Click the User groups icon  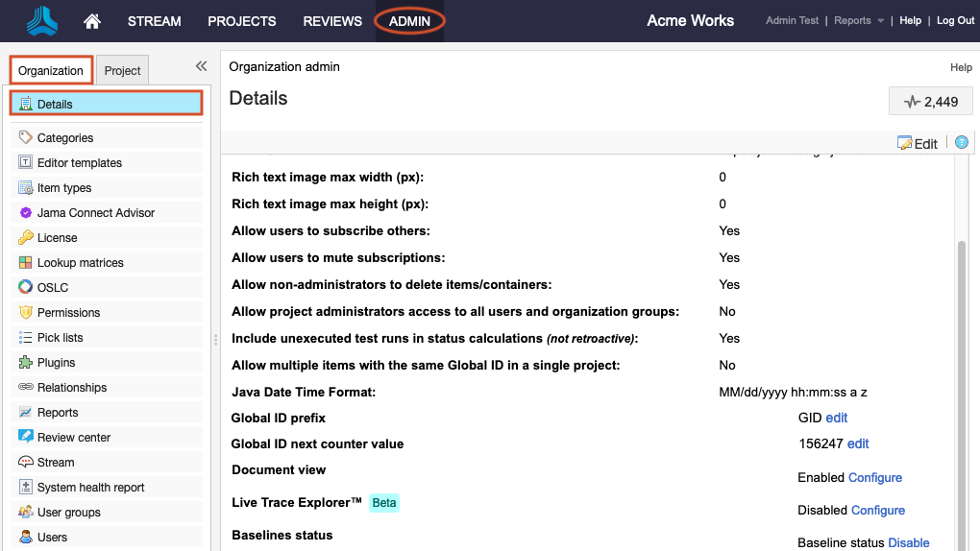[26, 512]
